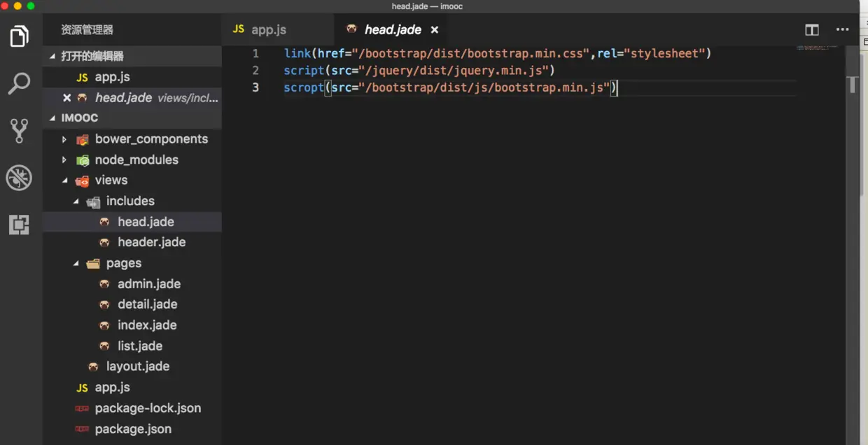Screen dimensions: 868x445
Task: Split the editor with split icon
Action: (812, 30)
